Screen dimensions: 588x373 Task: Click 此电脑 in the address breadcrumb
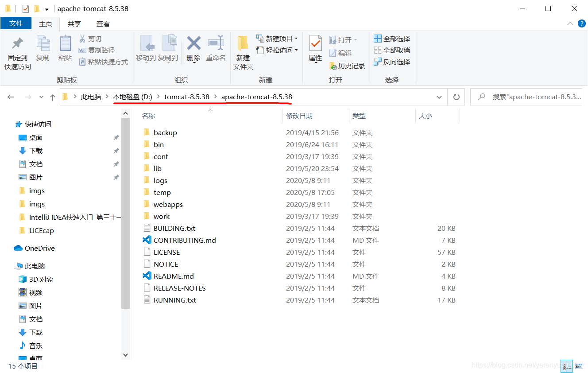pyautogui.click(x=91, y=97)
